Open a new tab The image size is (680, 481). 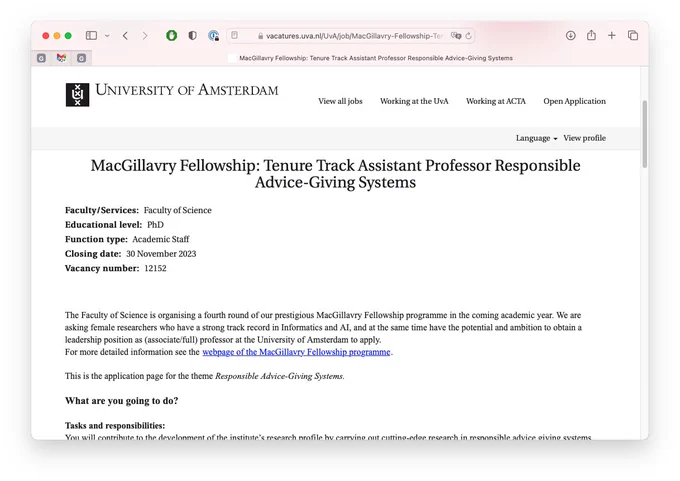click(611, 36)
